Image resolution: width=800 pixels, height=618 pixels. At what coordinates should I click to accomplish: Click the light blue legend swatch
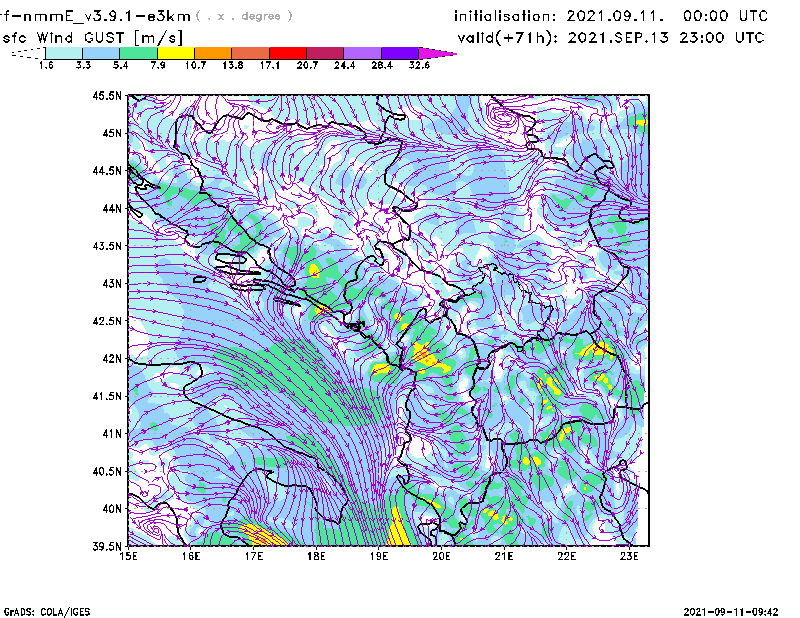pos(101,53)
